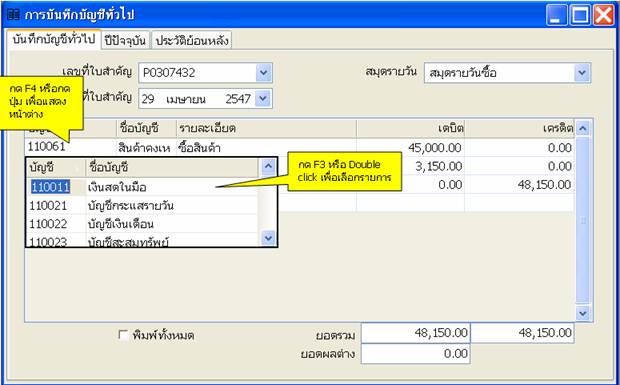
Task: Select the บัญชีสะสมทรัพย์ row
Action: click(172, 241)
